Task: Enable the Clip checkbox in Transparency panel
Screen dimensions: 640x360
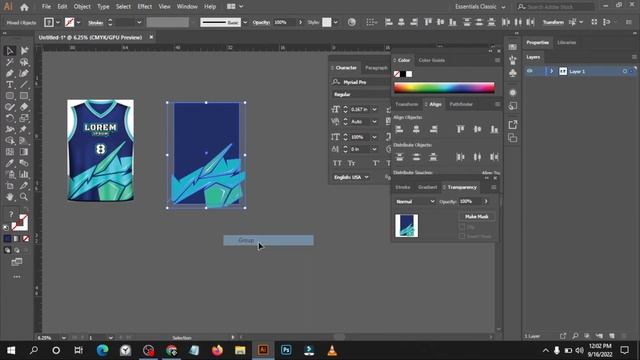Action: (x=462, y=227)
